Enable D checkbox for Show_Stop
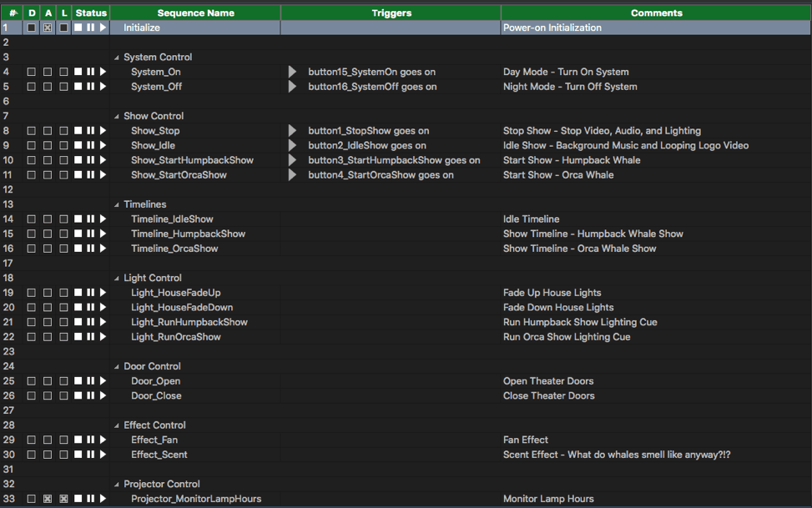Image resolution: width=812 pixels, height=508 pixels. click(32, 130)
